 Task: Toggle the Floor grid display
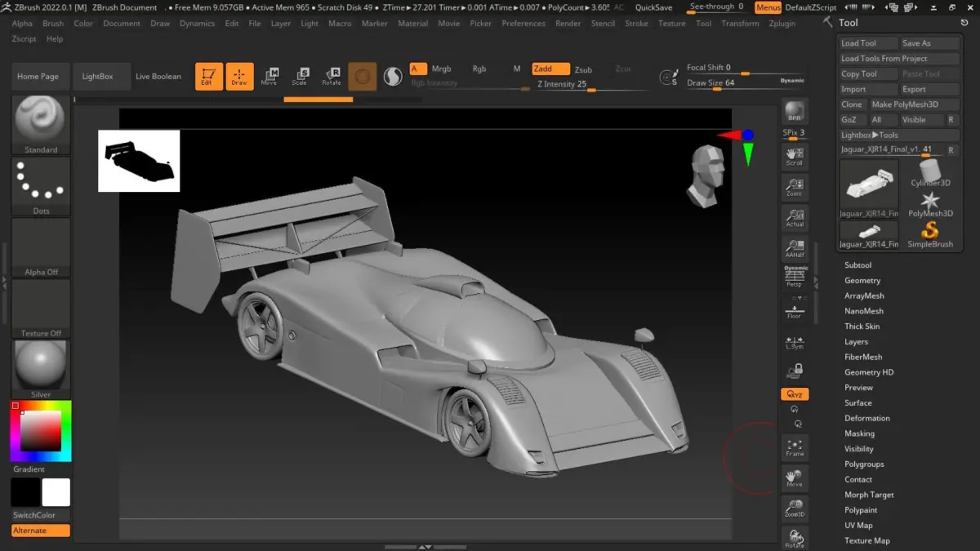794,309
